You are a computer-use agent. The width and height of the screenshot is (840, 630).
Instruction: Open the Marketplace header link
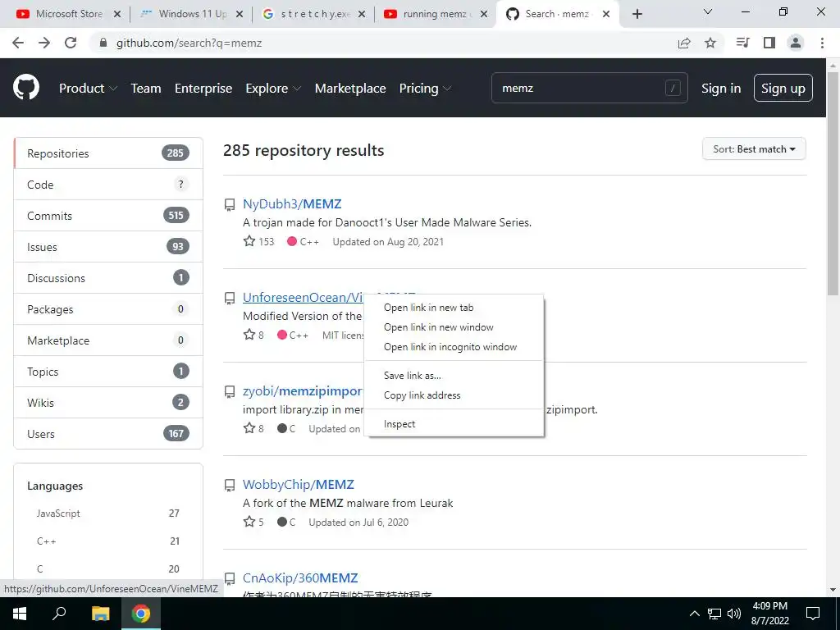(350, 89)
